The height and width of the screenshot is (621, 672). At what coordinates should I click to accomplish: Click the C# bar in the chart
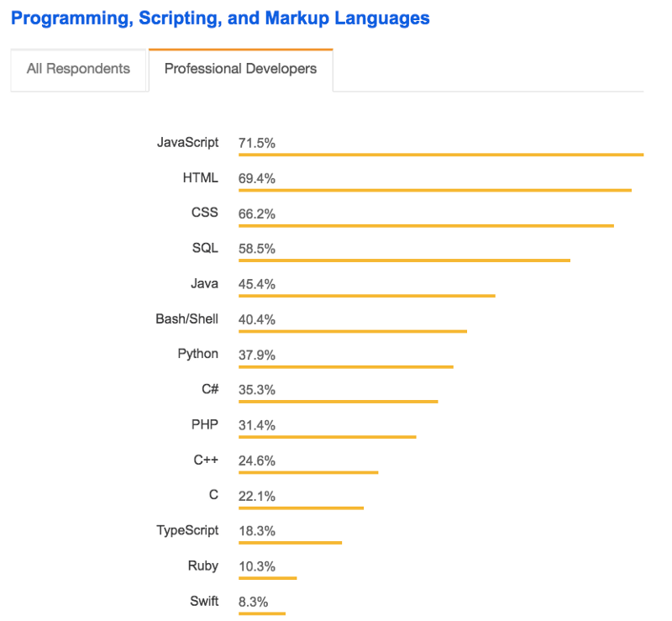338,402
